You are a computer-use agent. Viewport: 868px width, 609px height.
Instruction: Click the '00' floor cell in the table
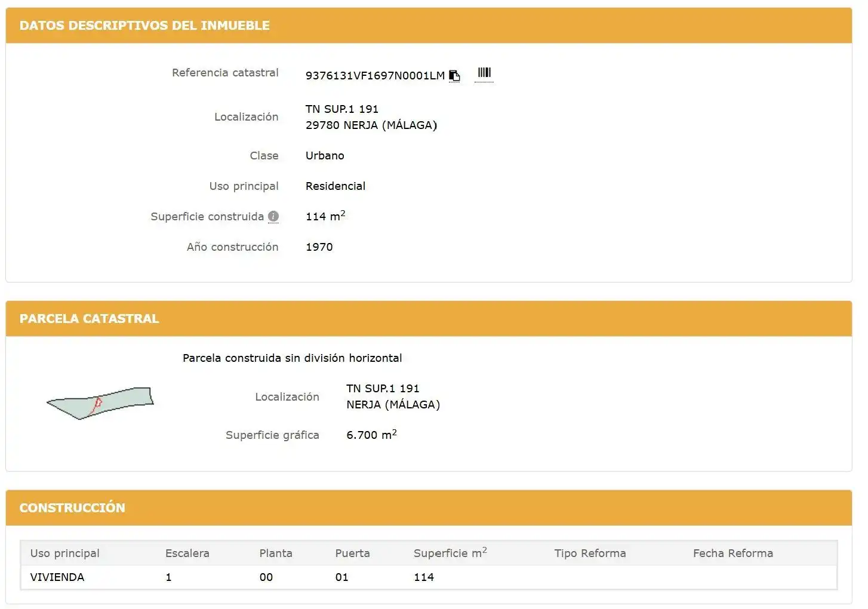point(266,577)
